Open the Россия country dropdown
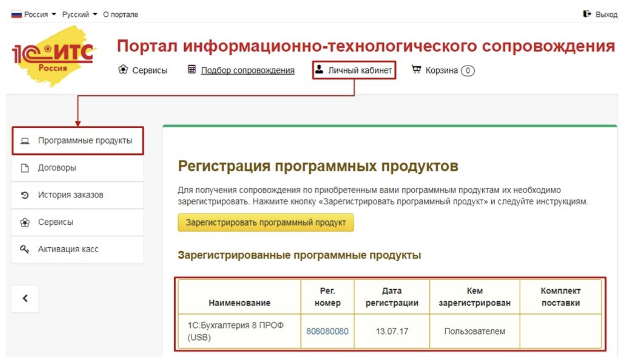 34,14
